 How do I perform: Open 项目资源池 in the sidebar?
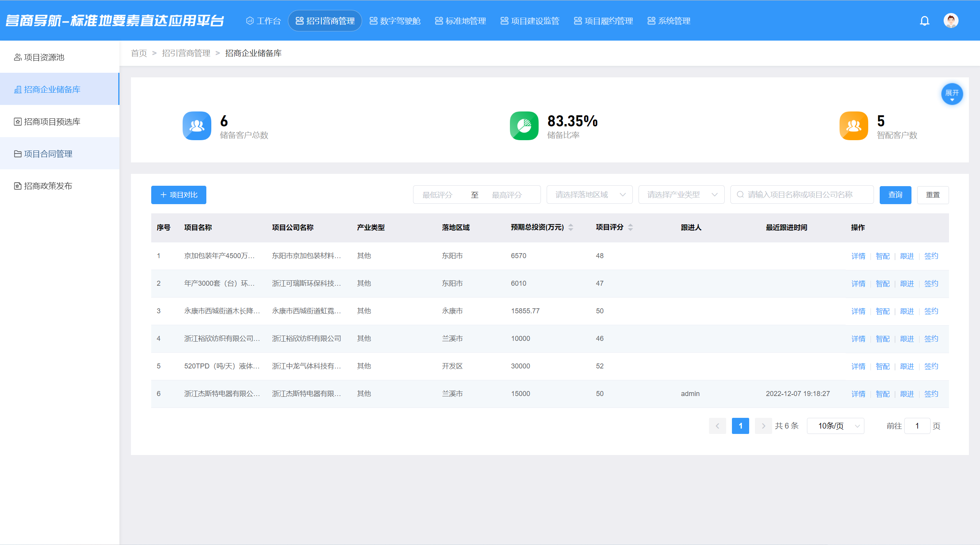[60, 57]
